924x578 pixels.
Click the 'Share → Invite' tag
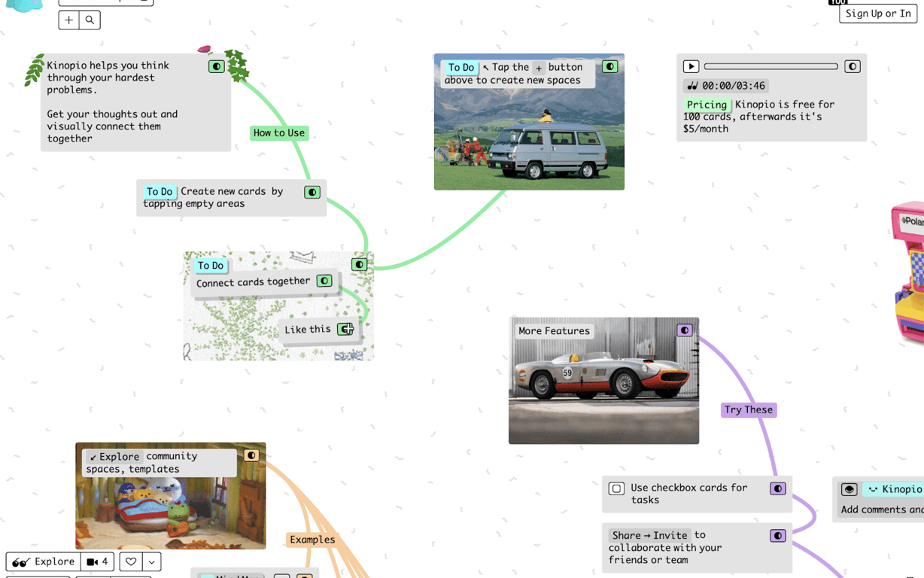point(649,535)
